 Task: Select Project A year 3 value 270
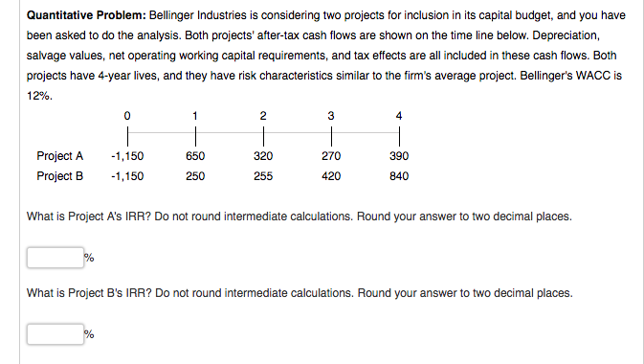331,156
